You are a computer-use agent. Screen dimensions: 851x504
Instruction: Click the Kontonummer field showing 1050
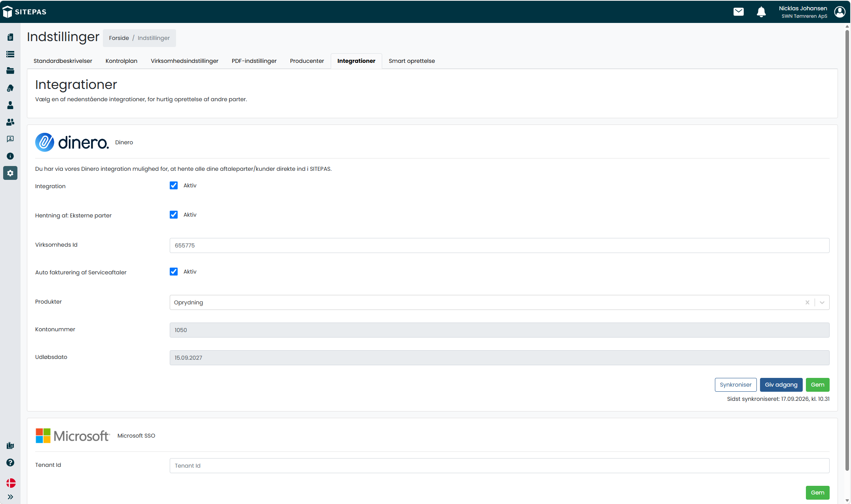point(499,330)
